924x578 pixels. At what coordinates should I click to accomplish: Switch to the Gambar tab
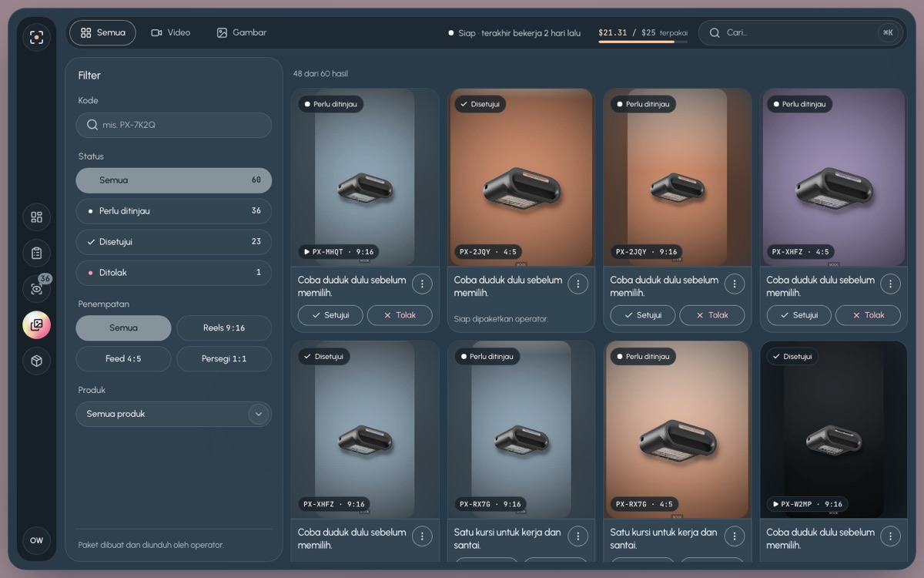tap(242, 33)
